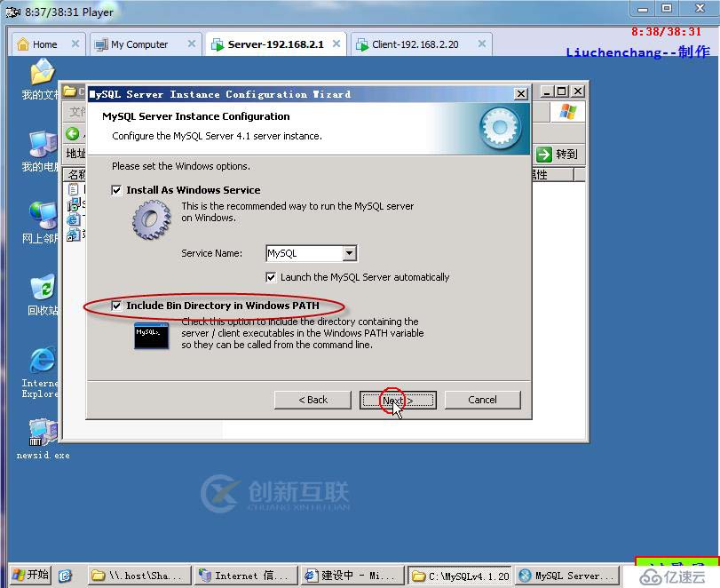Screen dimensions: 720x588
Task: Close the Client-192.168.2.20 tab
Action: point(482,44)
